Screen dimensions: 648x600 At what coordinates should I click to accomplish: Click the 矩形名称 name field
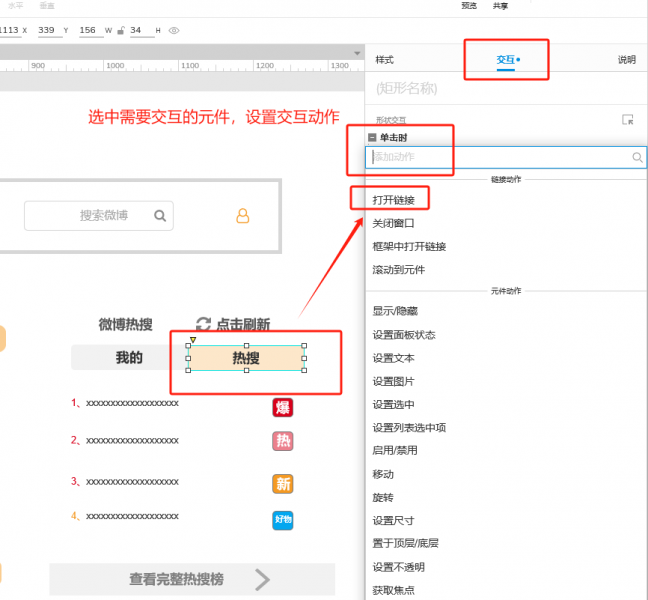pyautogui.click(x=407, y=88)
